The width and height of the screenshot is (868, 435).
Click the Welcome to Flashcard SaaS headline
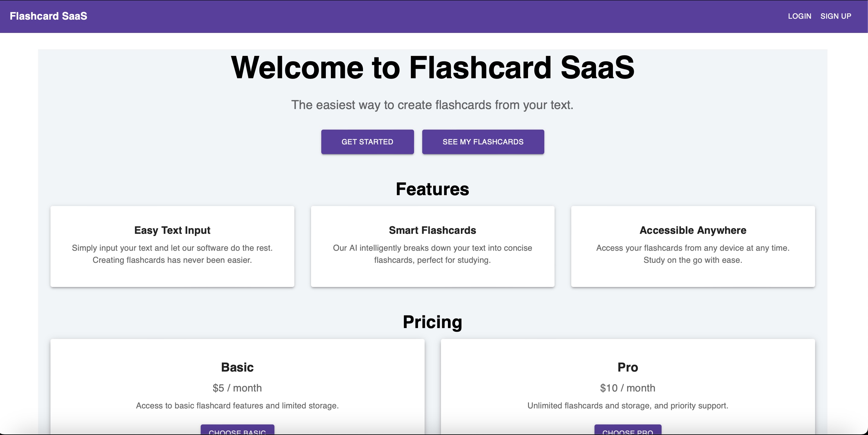pos(433,67)
